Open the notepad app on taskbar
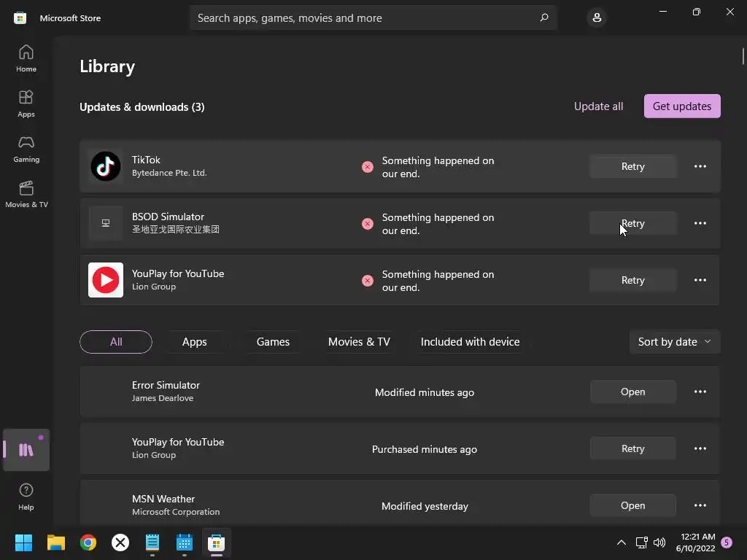 coord(152,542)
